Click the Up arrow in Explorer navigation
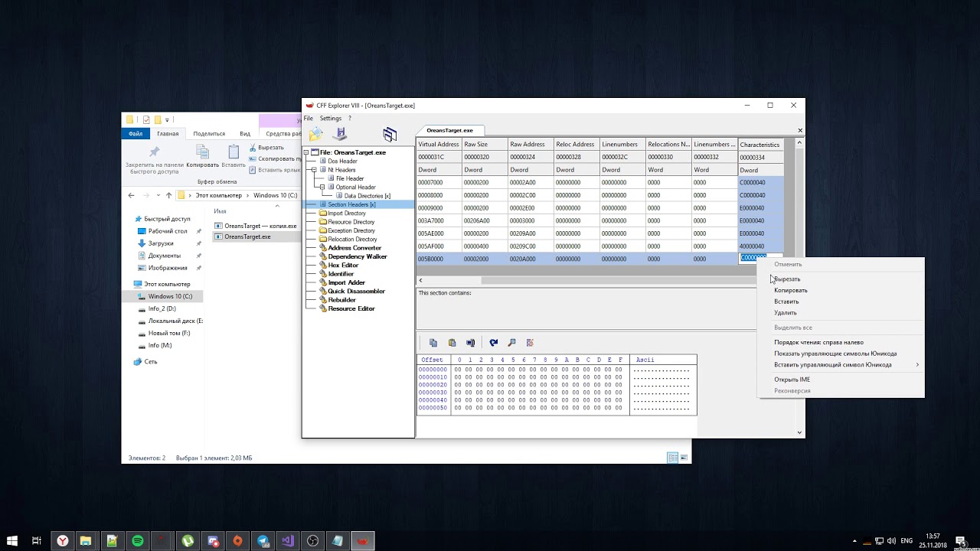Screen dimensions: 980x551 tap(168, 196)
